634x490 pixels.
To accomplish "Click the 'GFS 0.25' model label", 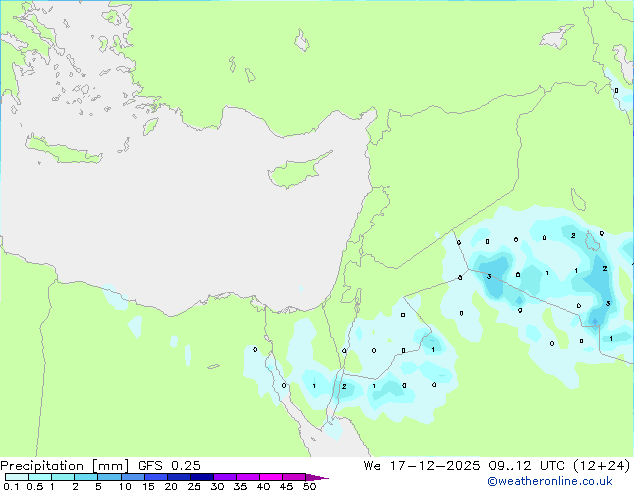I will point(169,466).
